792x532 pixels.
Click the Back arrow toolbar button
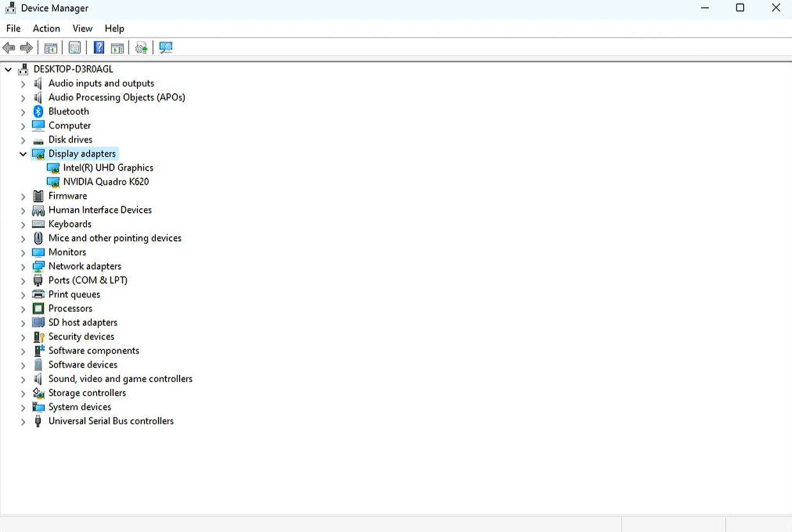point(9,48)
